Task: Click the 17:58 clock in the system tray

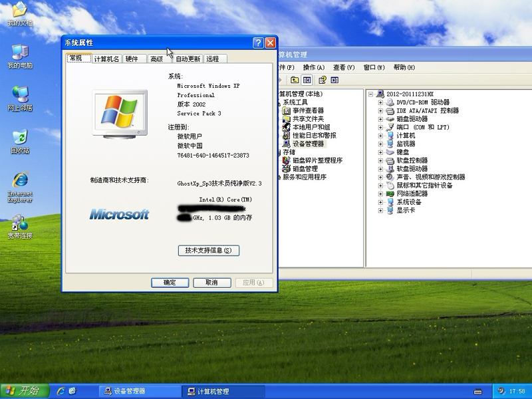Action: (x=517, y=391)
